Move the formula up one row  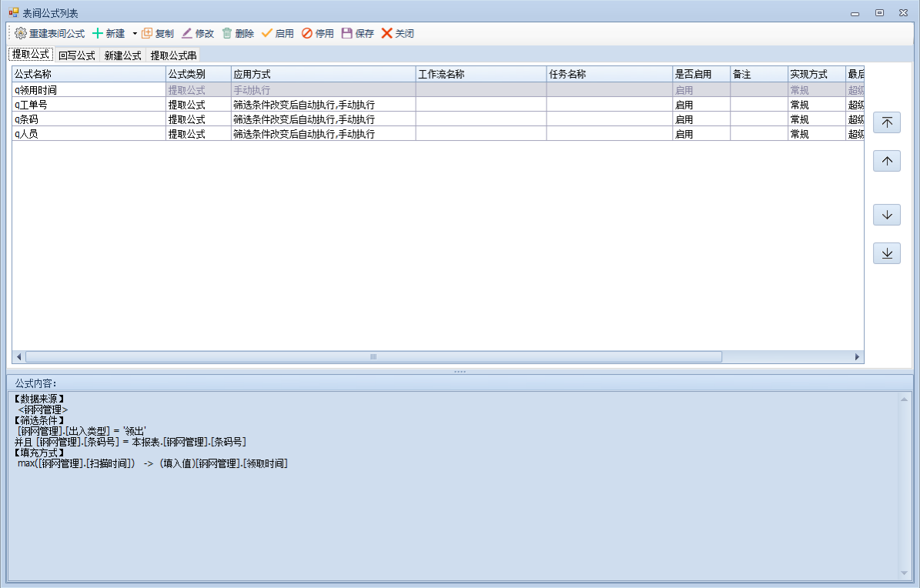887,162
